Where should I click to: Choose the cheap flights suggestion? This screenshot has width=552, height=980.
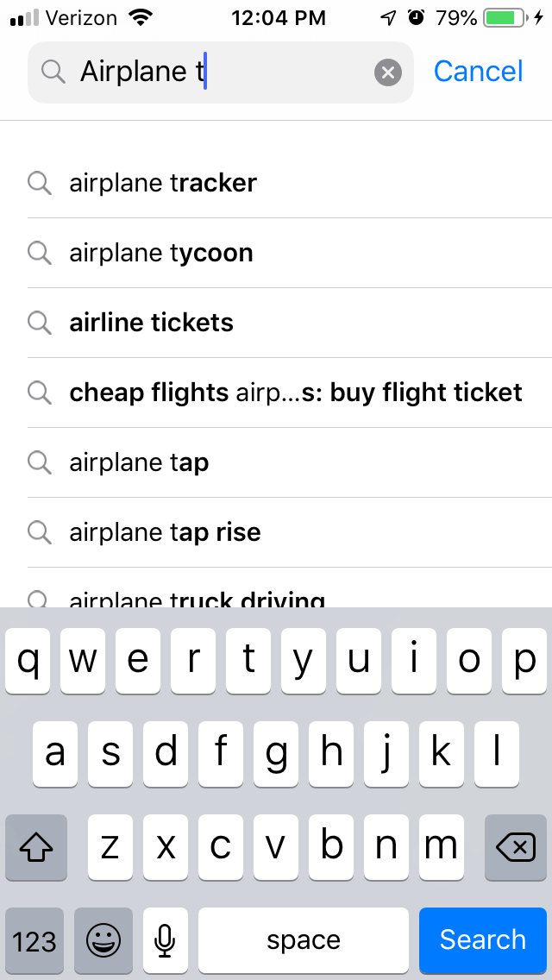pyautogui.click(x=296, y=393)
